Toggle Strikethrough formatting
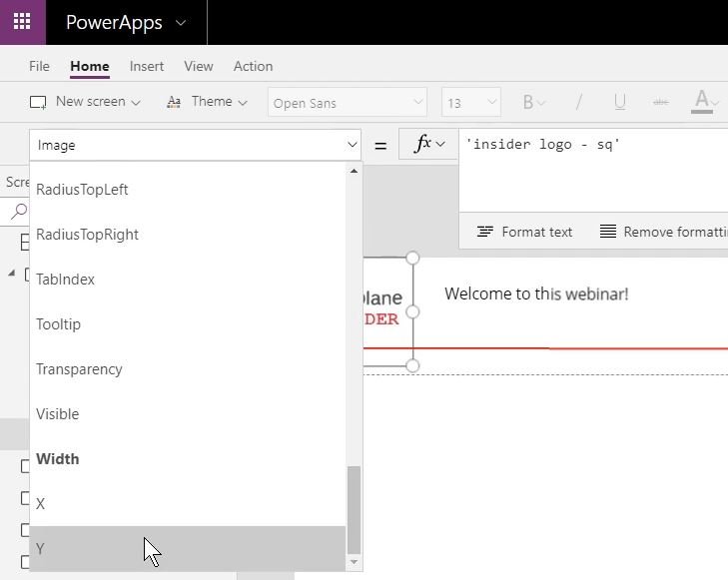The width and height of the screenshot is (728, 580). [661, 102]
